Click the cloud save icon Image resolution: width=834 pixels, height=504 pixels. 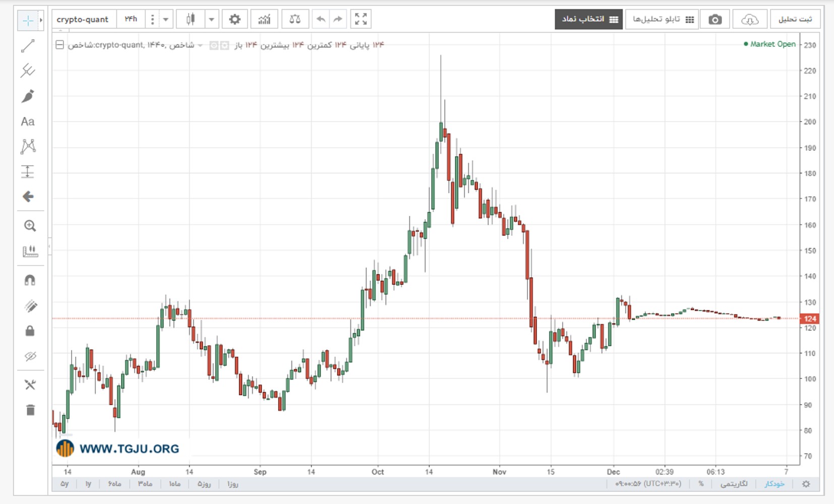pyautogui.click(x=750, y=19)
